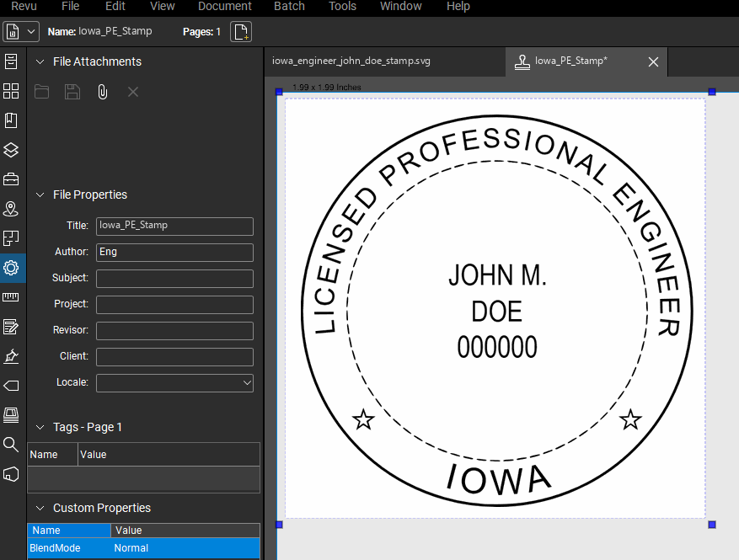Click the new page icon beside Pages
The height and width of the screenshot is (560, 739).
[x=241, y=31]
